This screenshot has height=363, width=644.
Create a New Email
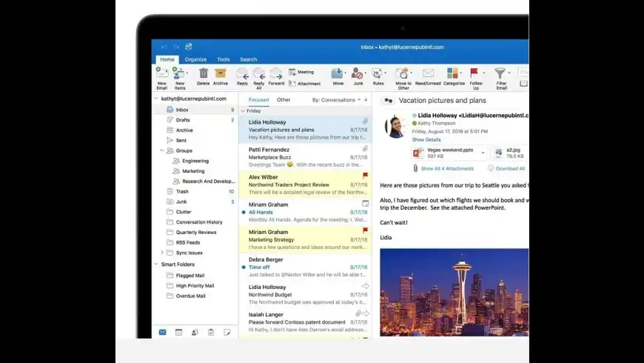162,78
